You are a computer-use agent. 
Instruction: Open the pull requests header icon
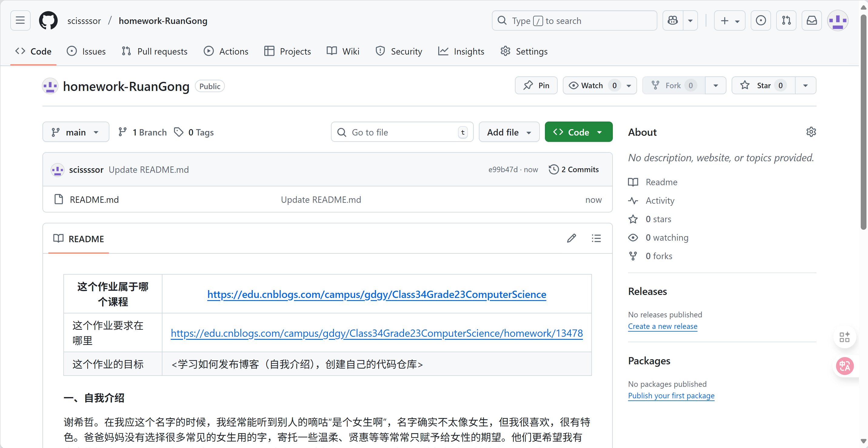tap(786, 21)
